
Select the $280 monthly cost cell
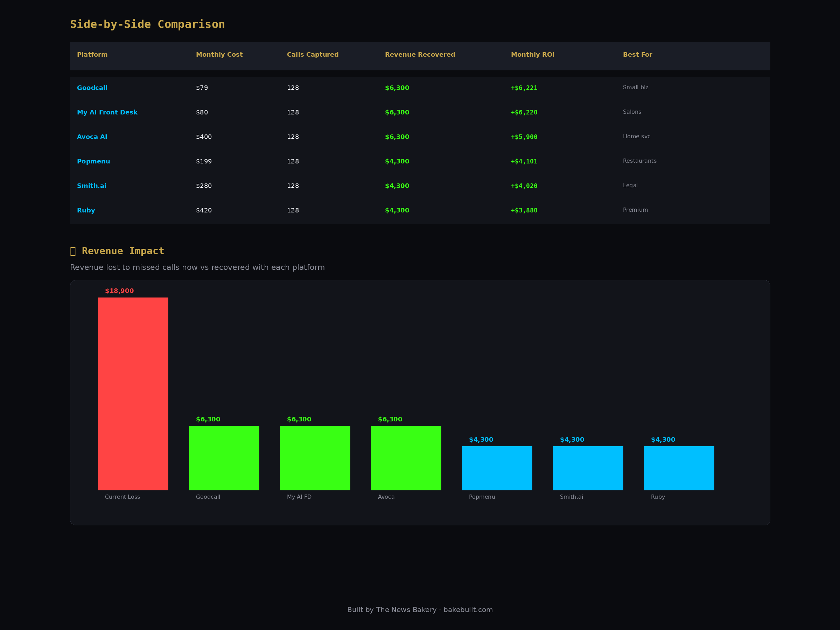[x=204, y=186]
